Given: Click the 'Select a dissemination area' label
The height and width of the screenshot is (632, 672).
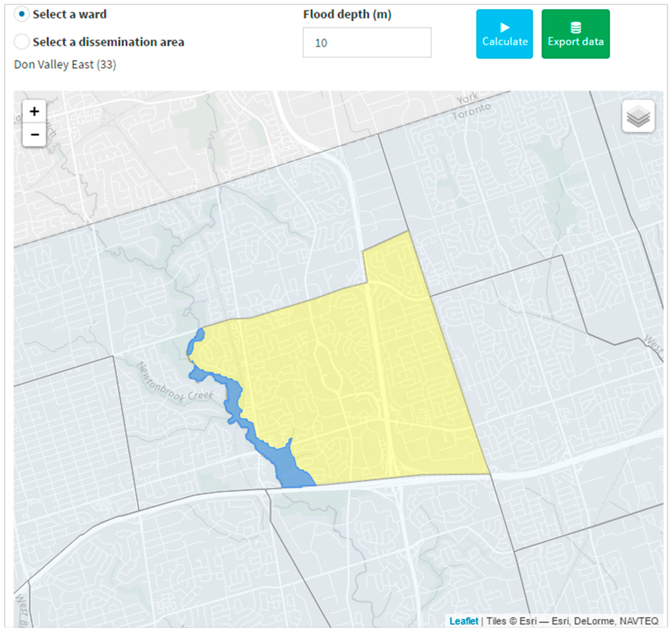Looking at the screenshot, I should tap(108, 42).
